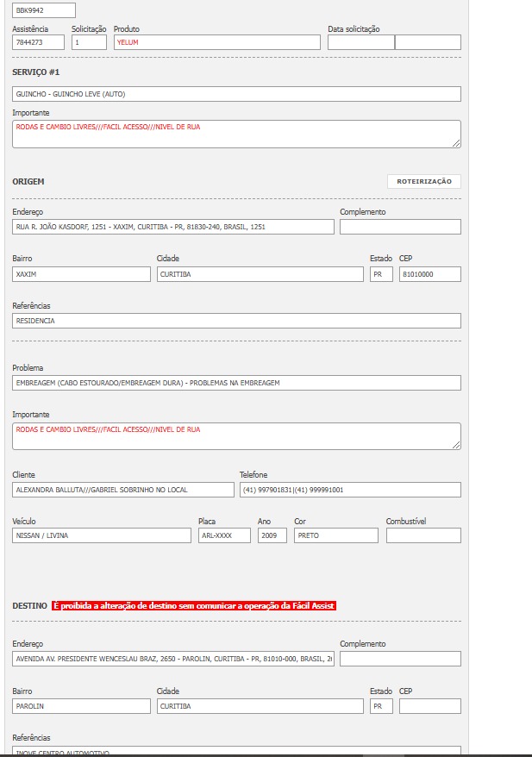The image size is (532, 757).
Task: Click the Telefone field
Action: click(350, 490)
